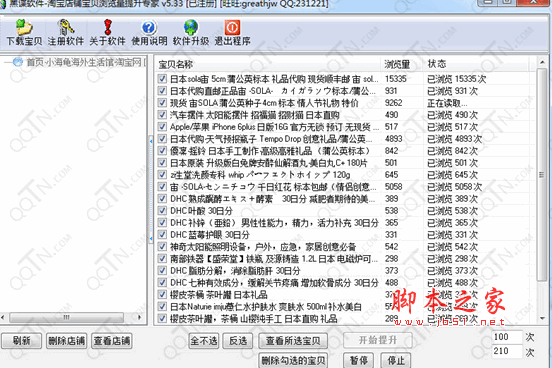
Task: Click shop tree scroll right arrow
Action: pos(140,318)
